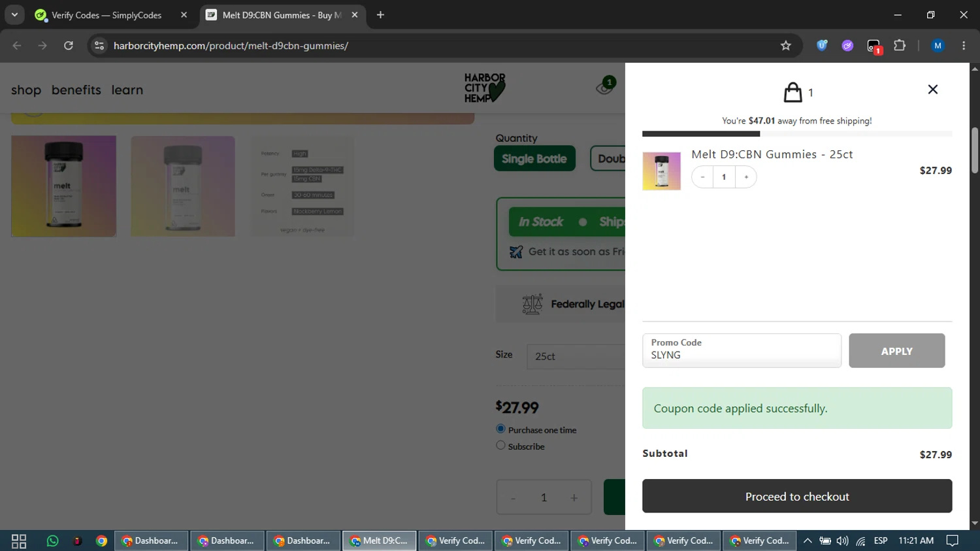This screenshot has width=980, height=551.
Task: Open the Melt D9:C... taskbar window
Action: pos(379,541)
